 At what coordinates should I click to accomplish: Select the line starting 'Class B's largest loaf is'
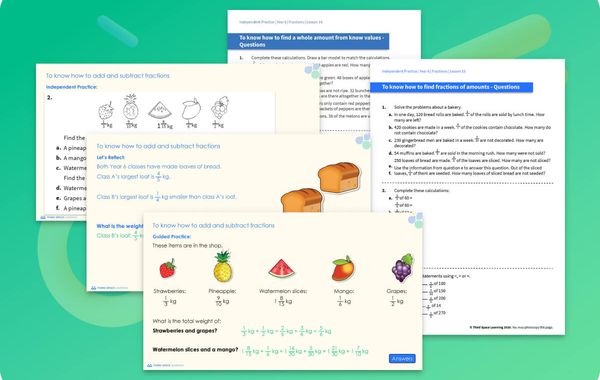click(166, 197)
